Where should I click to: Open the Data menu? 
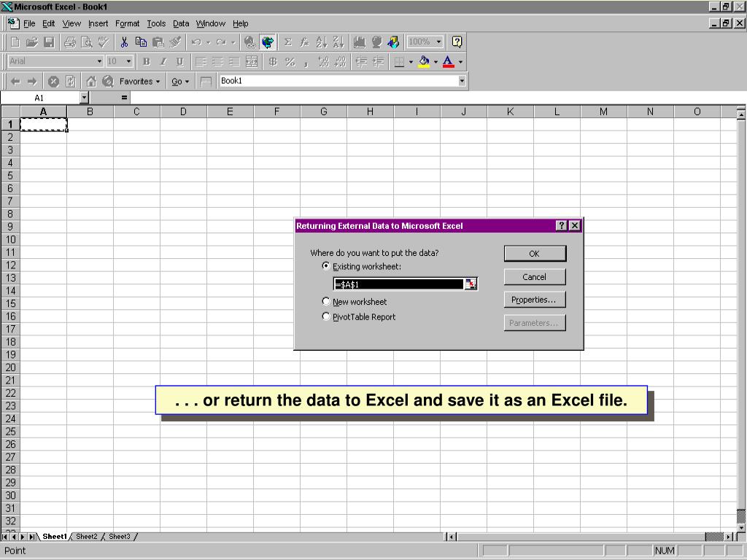181,23
